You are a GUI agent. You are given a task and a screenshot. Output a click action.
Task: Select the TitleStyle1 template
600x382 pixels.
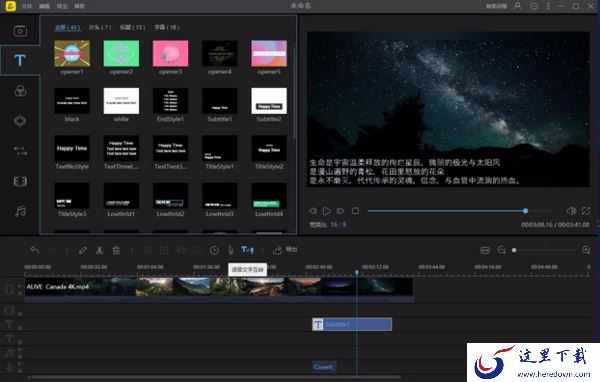coord(220,148)
